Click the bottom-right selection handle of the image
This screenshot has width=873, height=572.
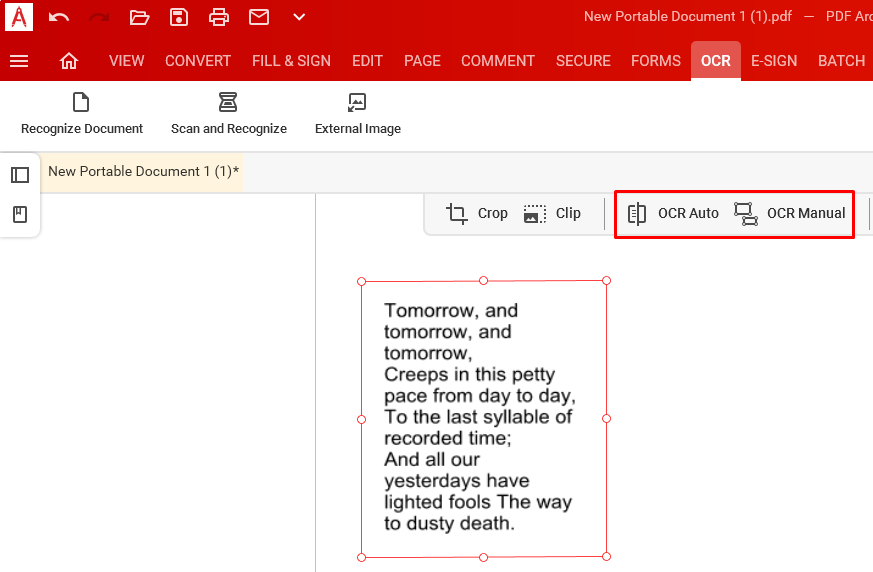[606, 556]
